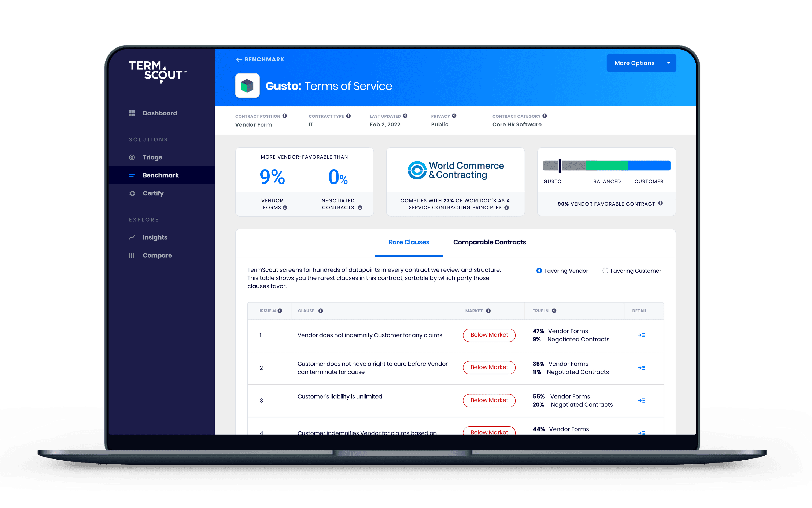
Task: Open detail for issue 1 indemnify row
Action: 641,335
